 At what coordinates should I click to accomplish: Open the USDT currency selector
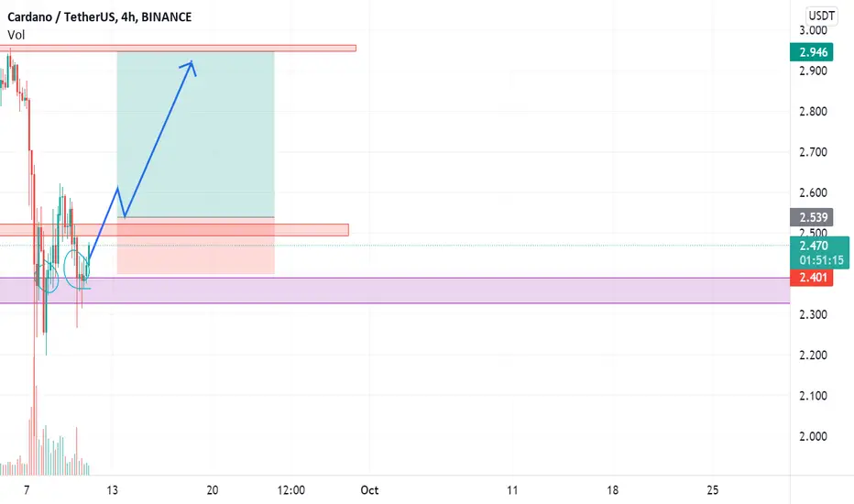pyautogui.click(x=821, y=16)
